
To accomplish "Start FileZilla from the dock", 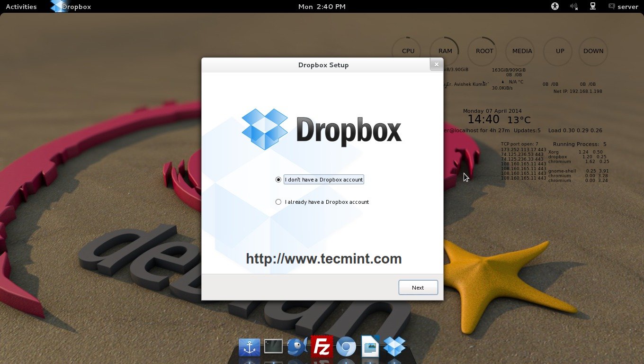I will 322,346.
